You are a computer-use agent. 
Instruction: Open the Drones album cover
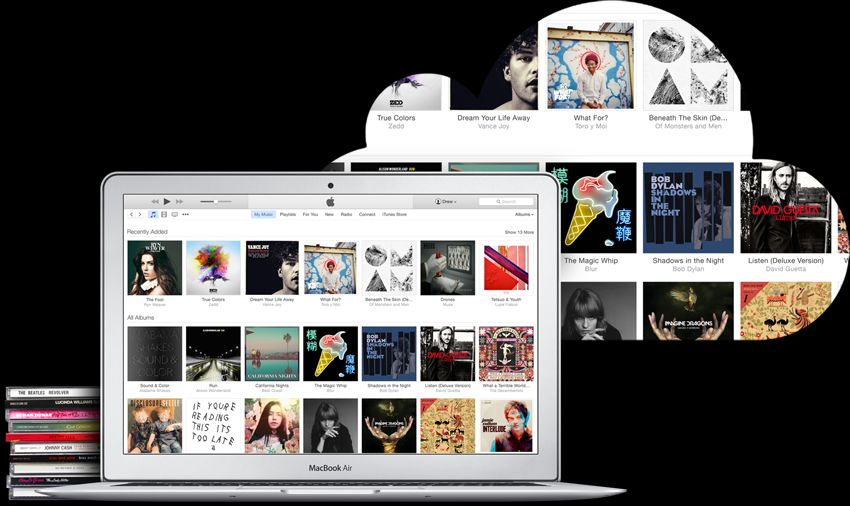pos(448,268)
